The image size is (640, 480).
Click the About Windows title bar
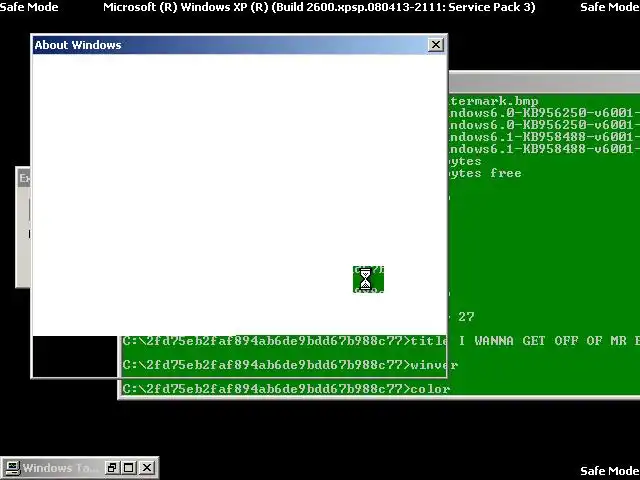(x=239, y=45)
